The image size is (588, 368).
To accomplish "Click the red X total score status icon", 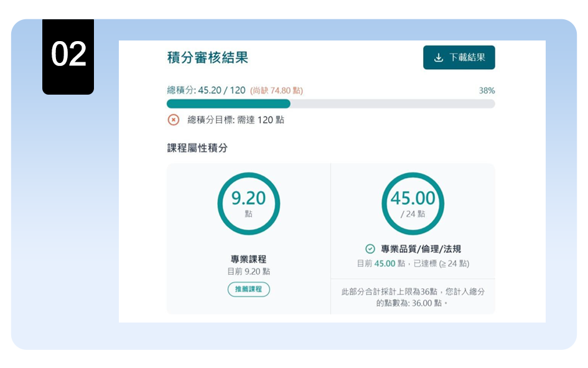I will pyautogui.click(x=174, y=120).
